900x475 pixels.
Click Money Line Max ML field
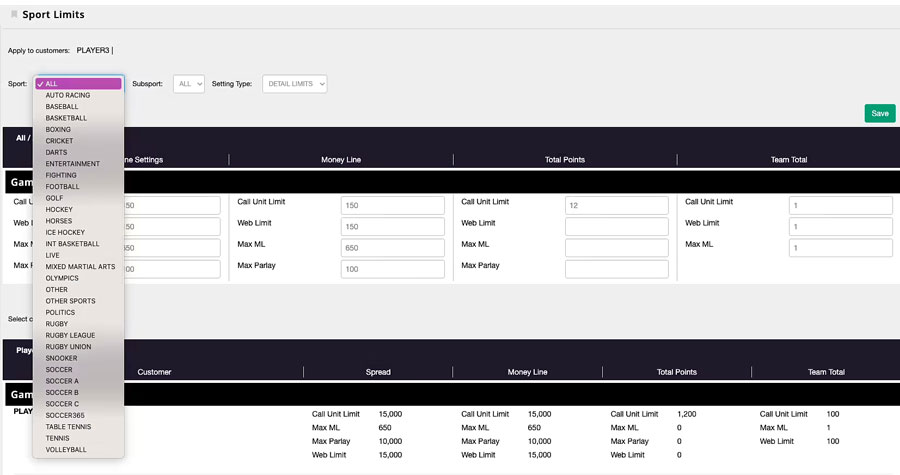[x=393, y=248]
